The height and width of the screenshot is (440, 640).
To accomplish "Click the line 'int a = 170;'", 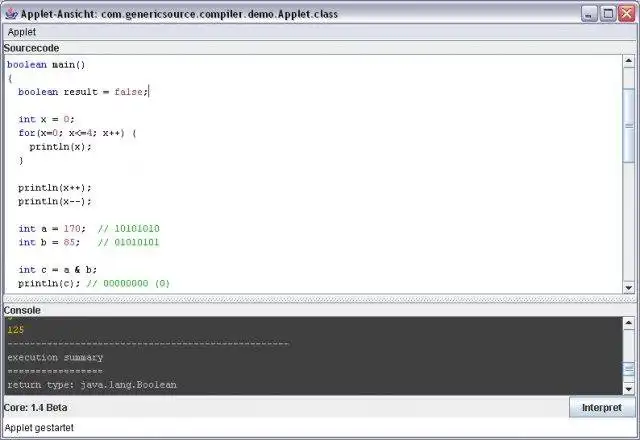I will coord(52,229).
